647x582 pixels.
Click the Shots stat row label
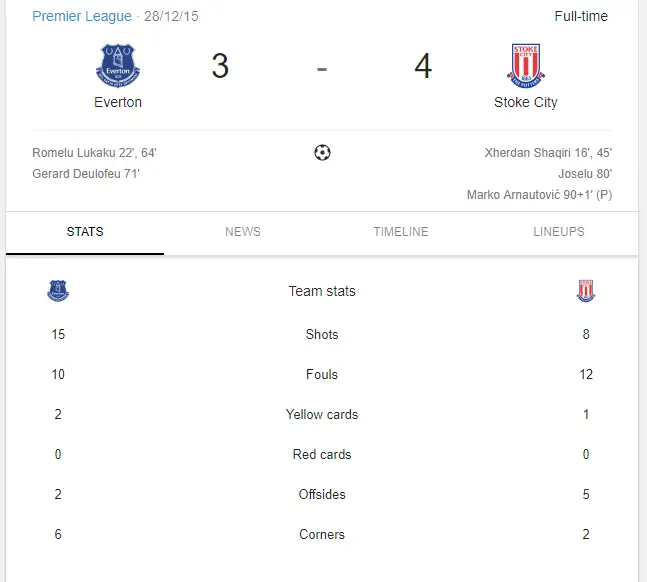point(322,335)
